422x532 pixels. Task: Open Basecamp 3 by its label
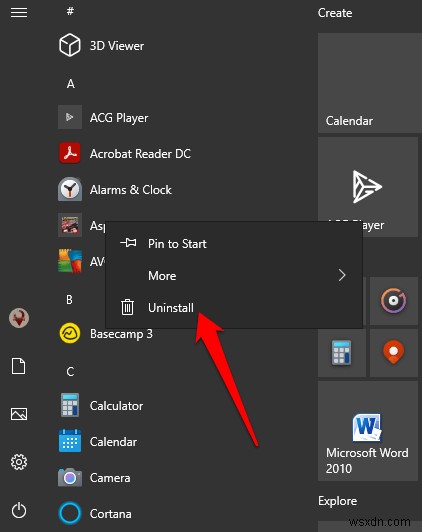[121, 334]
